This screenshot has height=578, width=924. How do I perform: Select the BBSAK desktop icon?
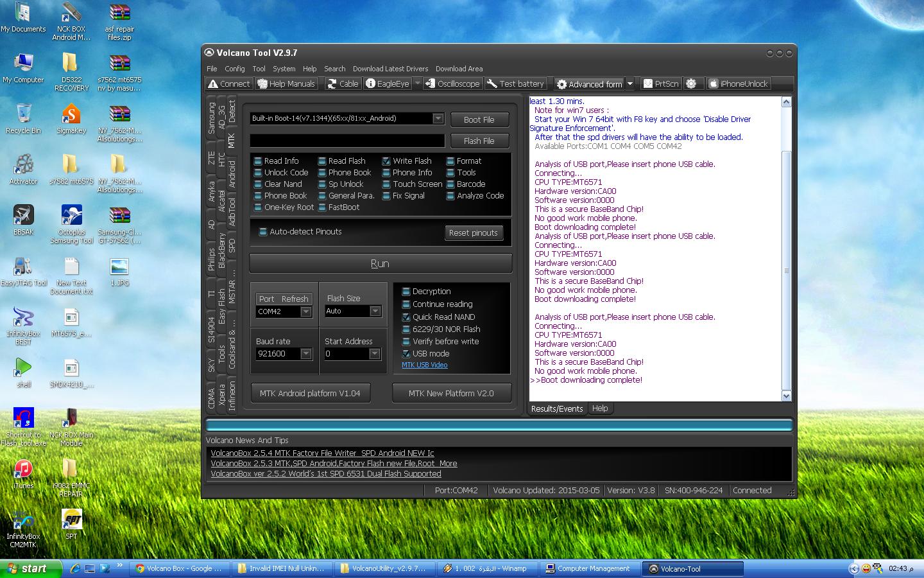click(x=24, y=220)
